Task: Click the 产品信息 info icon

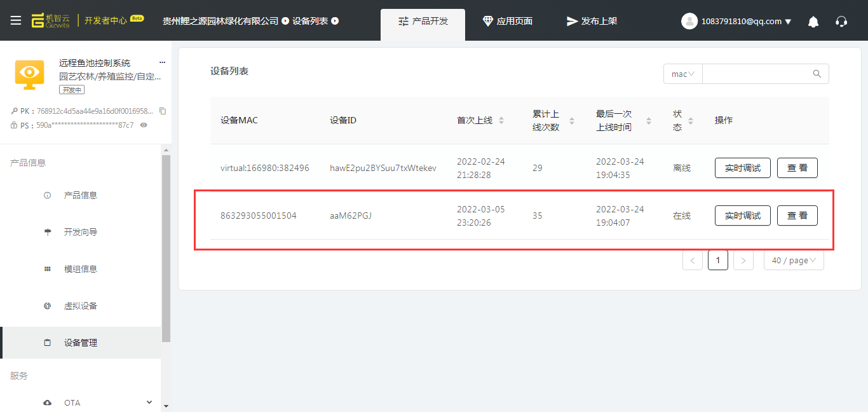Action: [x=47, y=195]
